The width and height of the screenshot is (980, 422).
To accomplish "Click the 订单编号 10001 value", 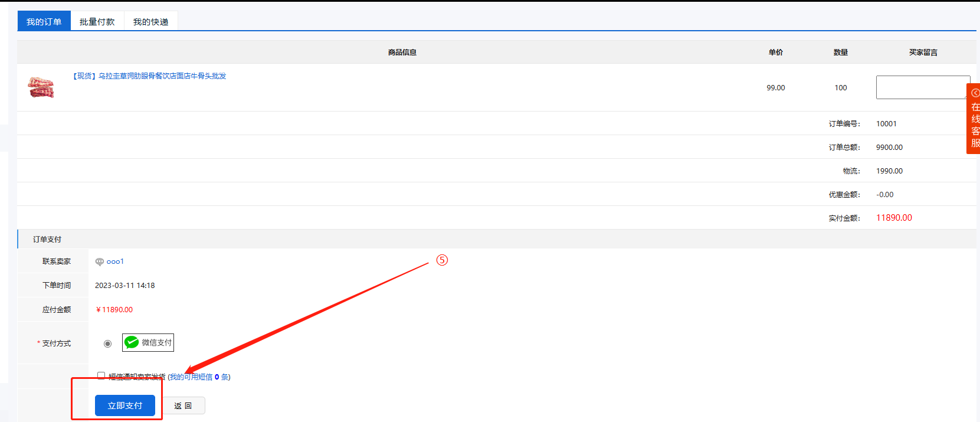I will coord(886,124).
